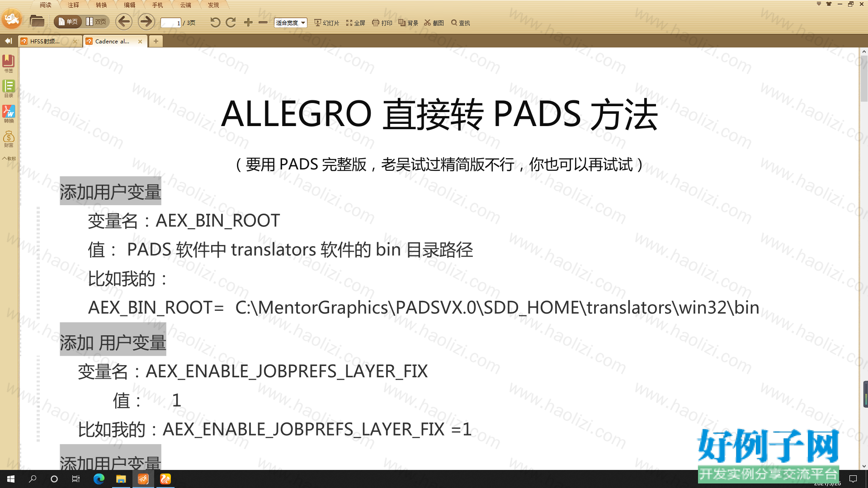Click the scrollbar up arrow
Viewport: 868px width, 488px height.
click(864, 52)
